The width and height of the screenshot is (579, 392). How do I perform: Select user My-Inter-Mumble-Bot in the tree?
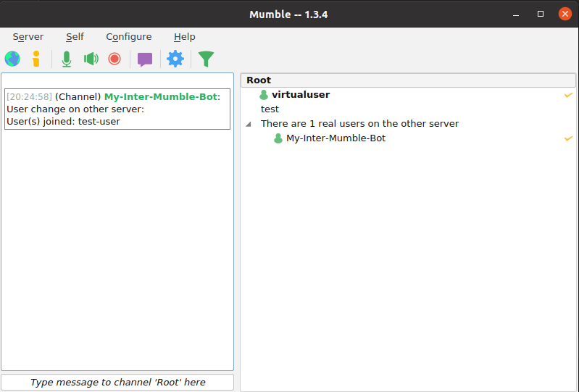[336, 138]
